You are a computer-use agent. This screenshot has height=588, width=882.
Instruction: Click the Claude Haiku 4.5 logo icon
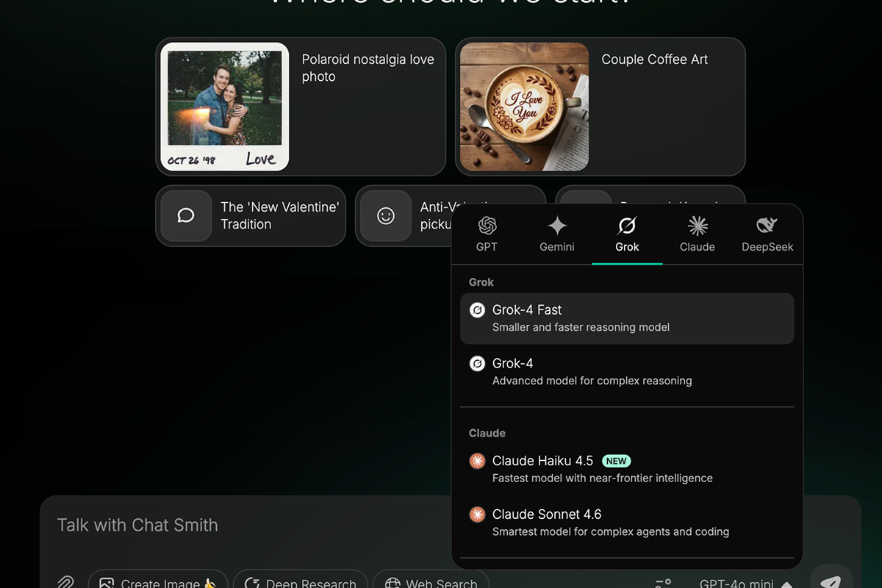(x=477, y=461)
